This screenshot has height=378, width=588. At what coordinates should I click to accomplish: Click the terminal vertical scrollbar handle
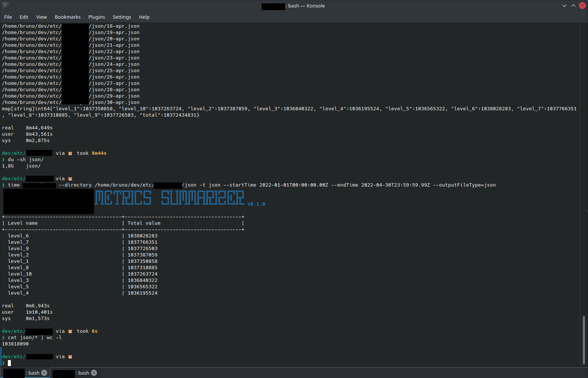coord(584,340)
